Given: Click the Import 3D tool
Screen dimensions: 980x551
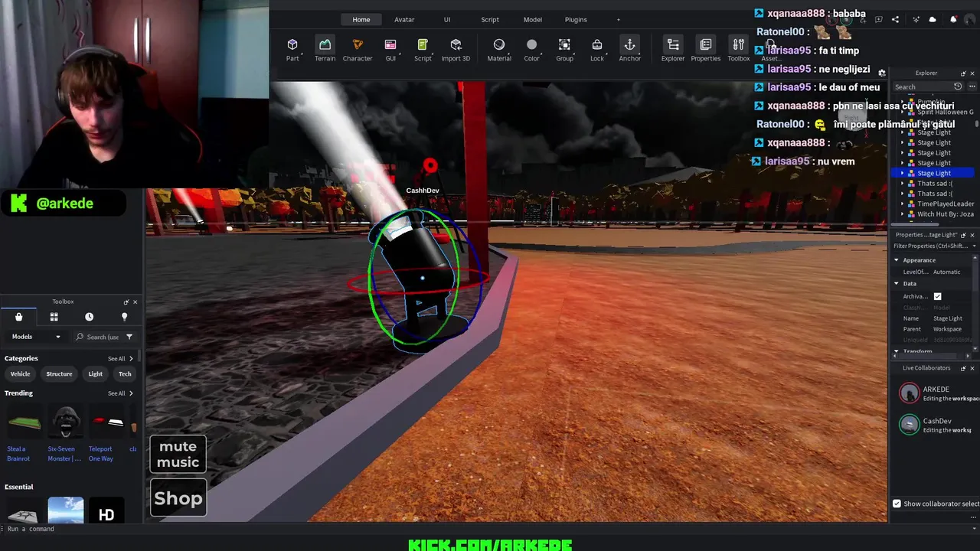Looking at the screenshot, I should 456,49.
